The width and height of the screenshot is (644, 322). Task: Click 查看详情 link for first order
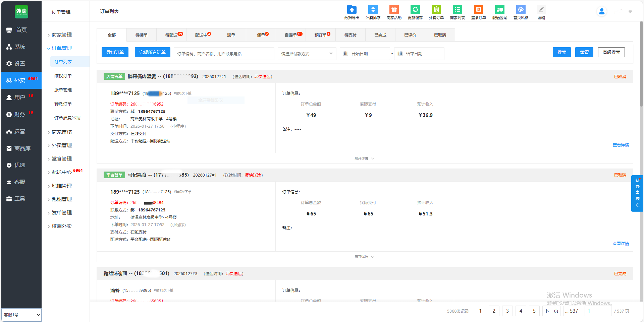click(621, 145)
